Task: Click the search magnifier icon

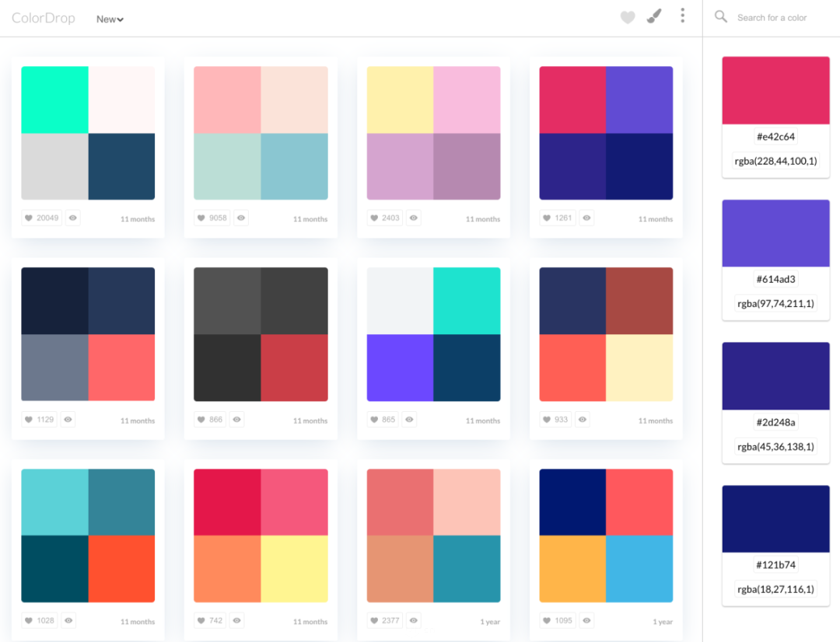Action: (721, 16)
